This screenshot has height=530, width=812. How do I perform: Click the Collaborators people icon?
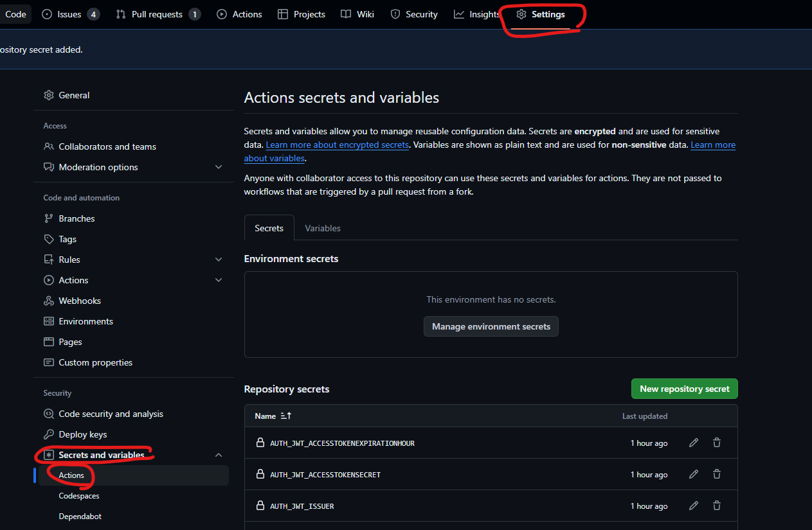click(49, 146)
